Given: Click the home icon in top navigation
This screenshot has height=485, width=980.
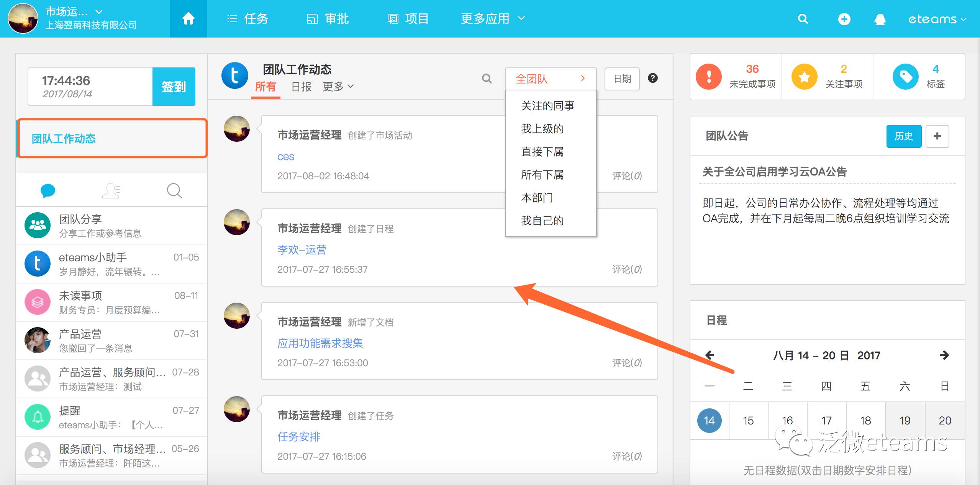Looking at the screenshot, I should click(x=188, y=18).
